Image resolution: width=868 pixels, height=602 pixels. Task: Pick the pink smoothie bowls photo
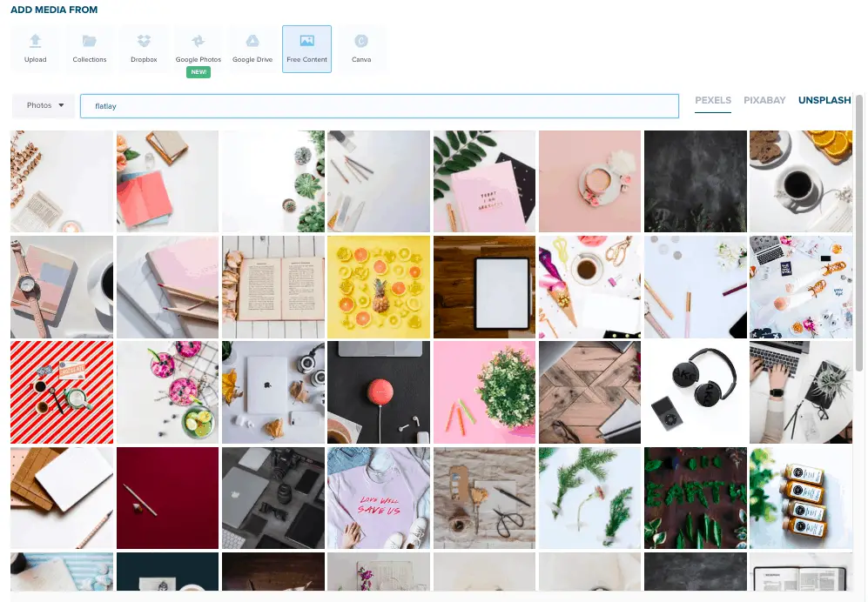[168, 392]
